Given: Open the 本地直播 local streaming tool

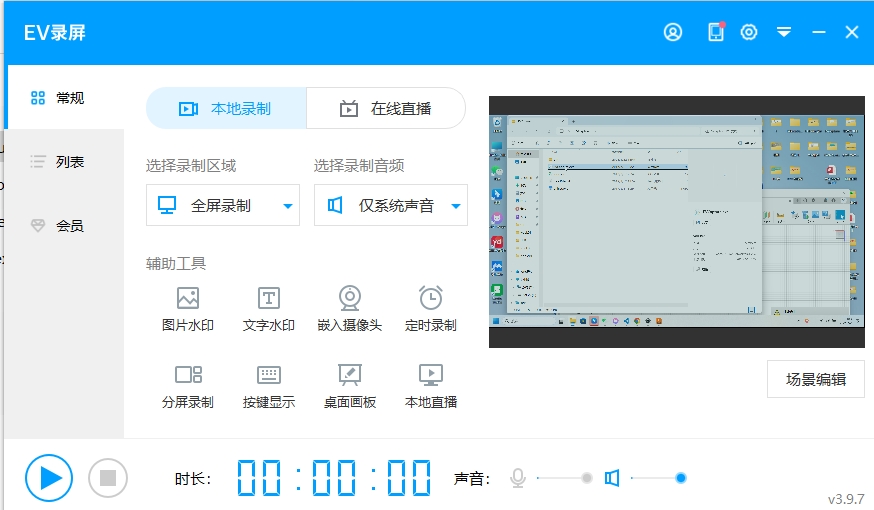Looking at the screenshot, I should click(431, 387).
